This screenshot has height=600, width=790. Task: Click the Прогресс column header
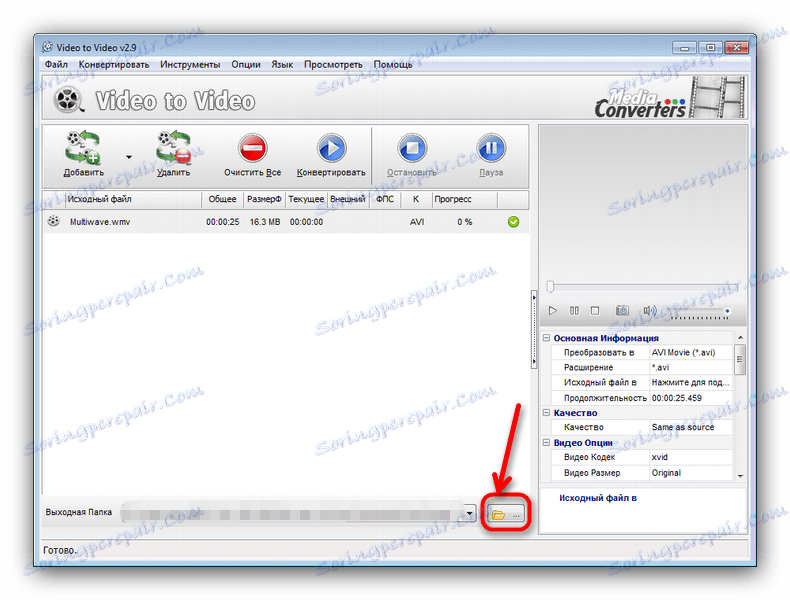coord(465,199)
